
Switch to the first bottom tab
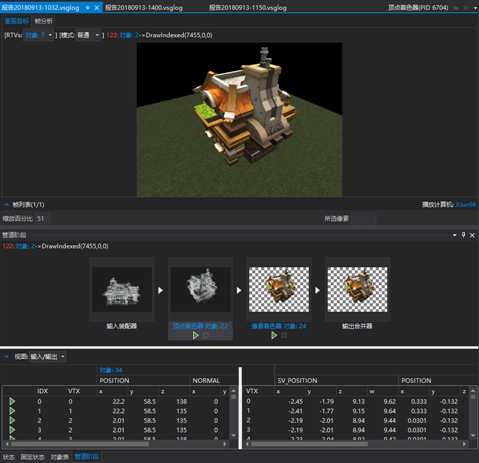tap(9, 457)
